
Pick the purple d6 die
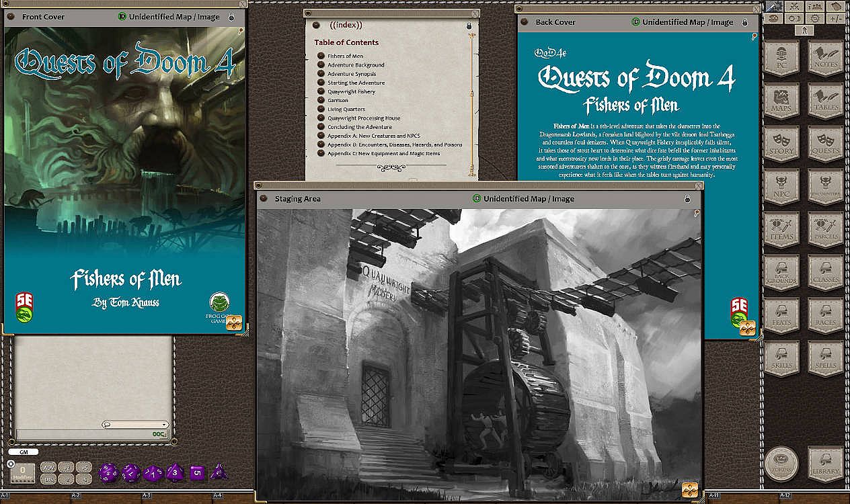tap(197, 472)
